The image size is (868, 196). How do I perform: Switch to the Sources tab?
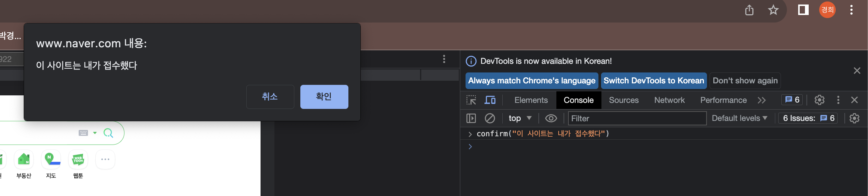click(624, 100)
